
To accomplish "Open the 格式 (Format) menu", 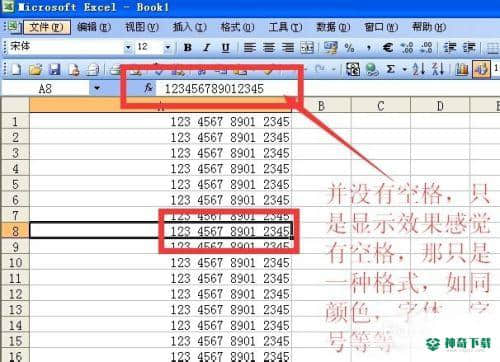I will coord(237,27).
